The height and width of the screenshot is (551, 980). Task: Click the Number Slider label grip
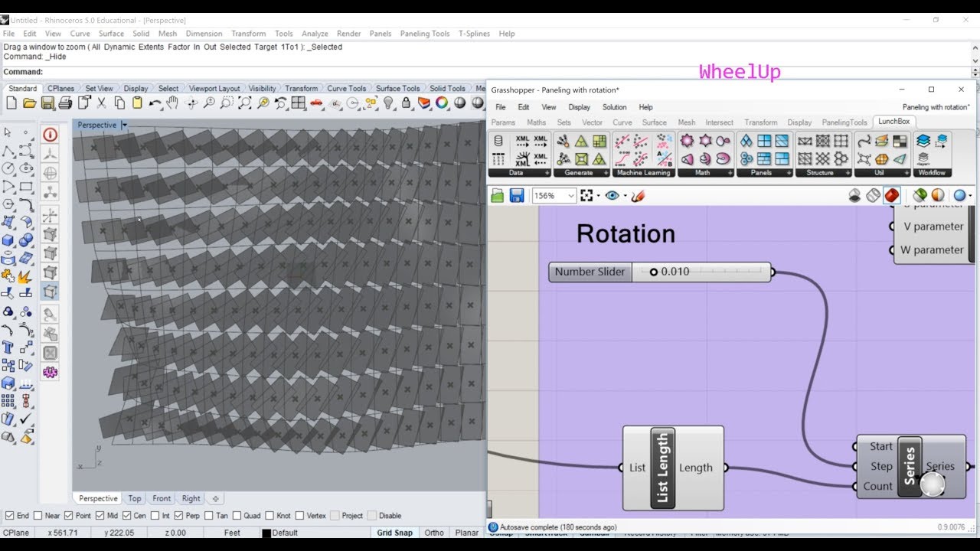(x=590, y=272)
